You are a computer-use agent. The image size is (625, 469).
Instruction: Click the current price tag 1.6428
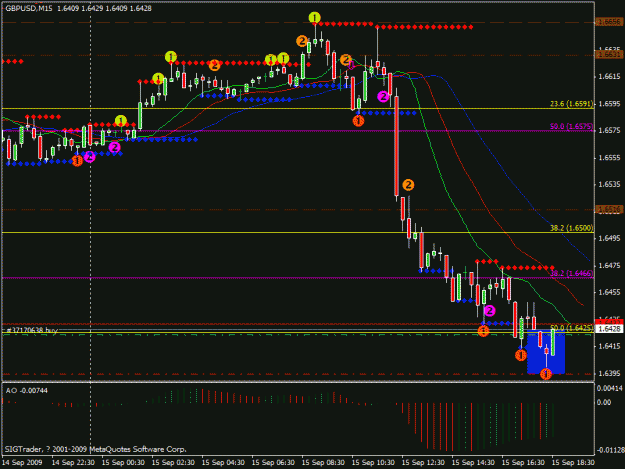[x=609, y=329]
